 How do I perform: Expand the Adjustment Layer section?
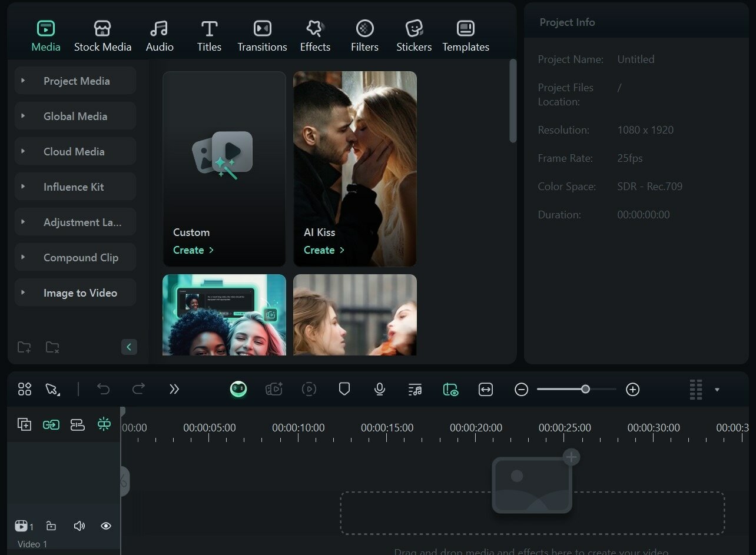(75, 222)
